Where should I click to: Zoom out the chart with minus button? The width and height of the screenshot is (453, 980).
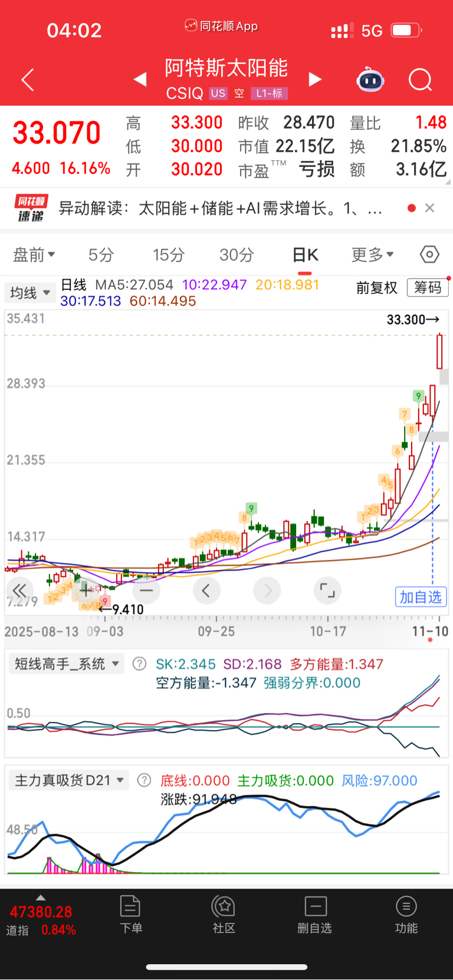(x=146, y=590)
